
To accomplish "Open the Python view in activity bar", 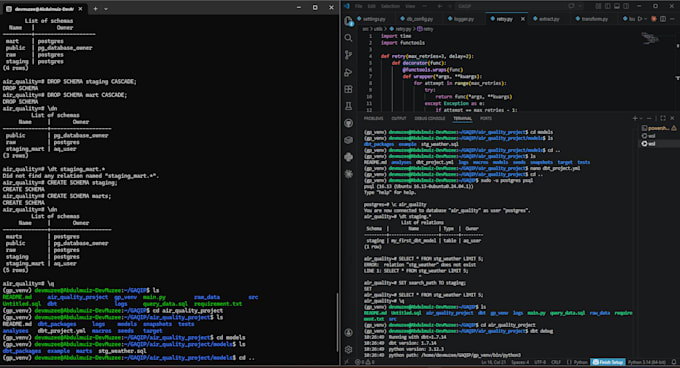I will point(348,157).
